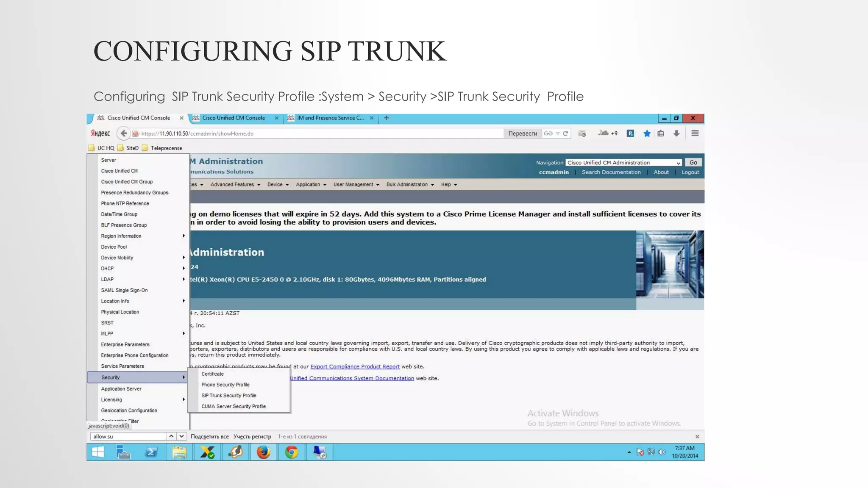Viewport: 868px width, 488px height.
Task: Switch to Firefox in the taskbar
Action: click(x=263, y=452)
